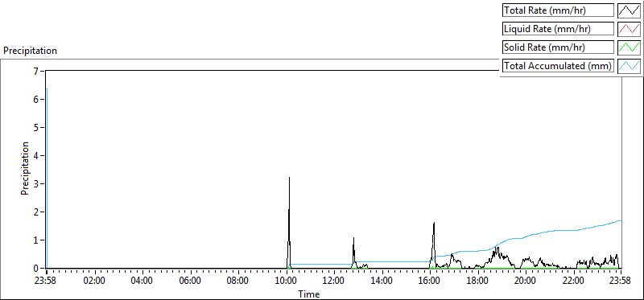Screen dimensions: 644x300
Task: Click the 2 value on the y-axis
Action: (35, 212)
